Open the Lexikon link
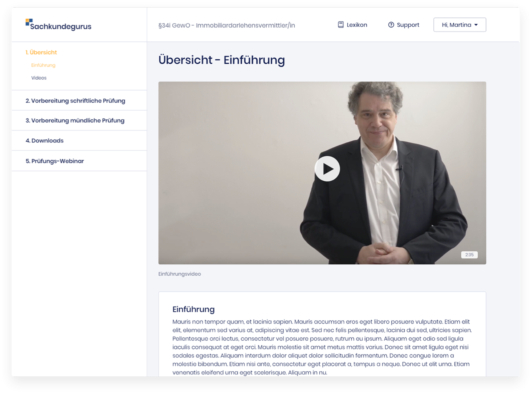The height and width of the screenshot is (394, 532). [352, 25]
